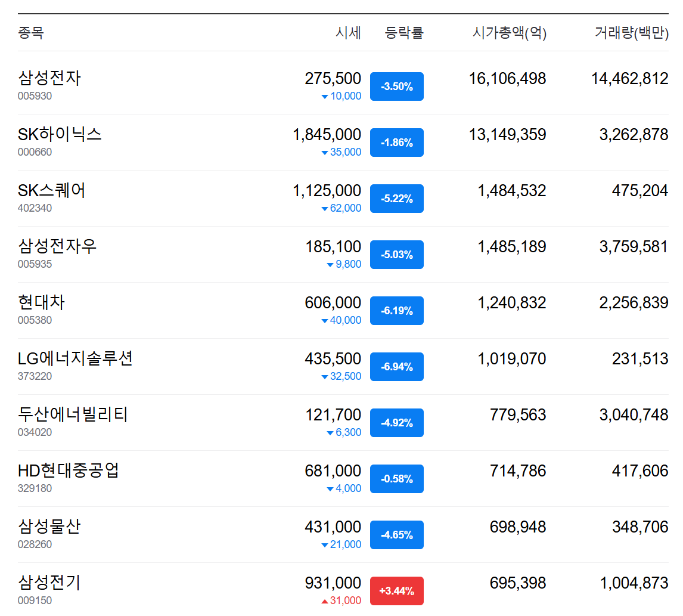Open the HD현대중공업 stock name
This screenshot has height=616, width=683.
tap(69, 471)
